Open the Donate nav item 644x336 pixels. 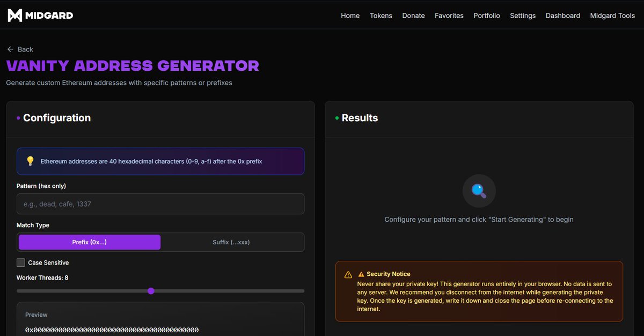click(x=414, y=16)
